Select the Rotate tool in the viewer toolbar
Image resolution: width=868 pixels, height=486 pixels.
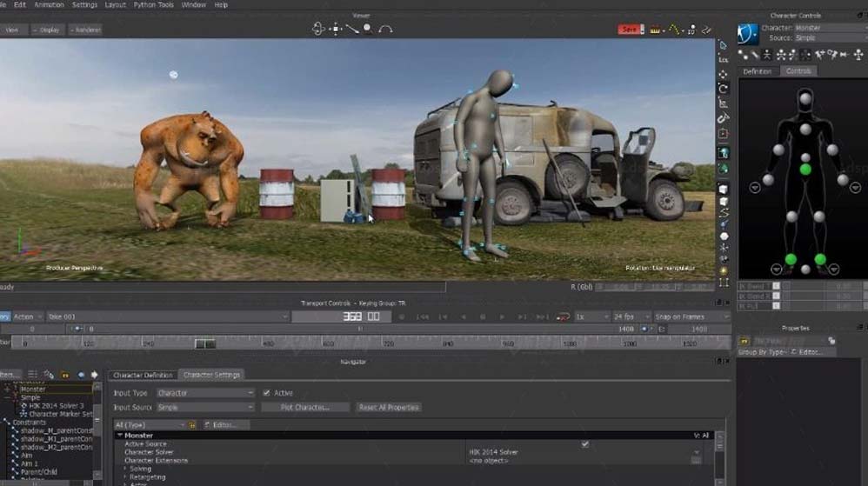pyautogui.click(x=722, y=89)
